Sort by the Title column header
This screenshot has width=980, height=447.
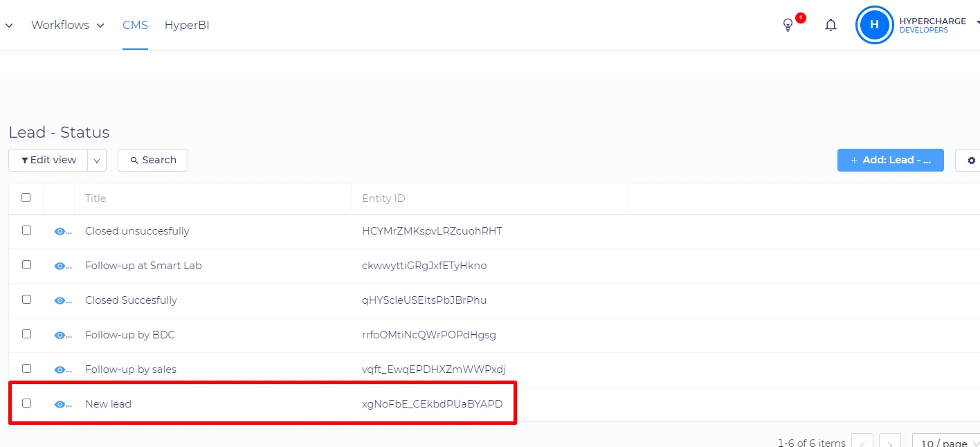tap(96, 199)
